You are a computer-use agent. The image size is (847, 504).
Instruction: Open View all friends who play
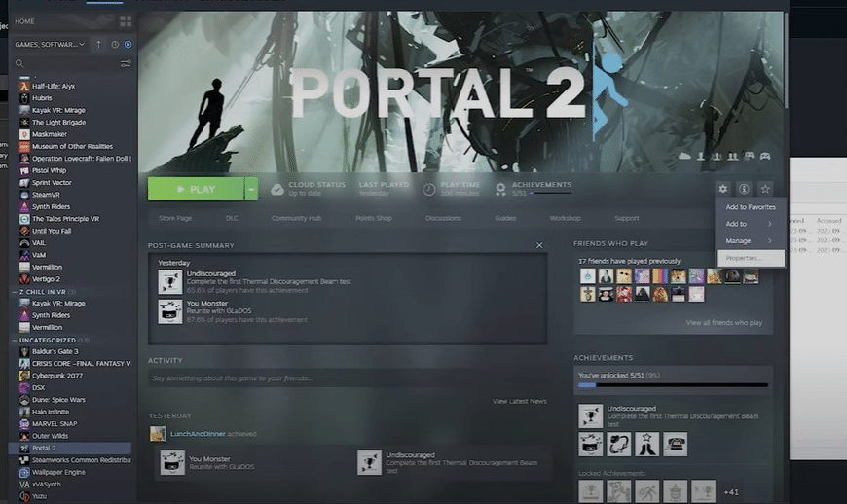723,323
